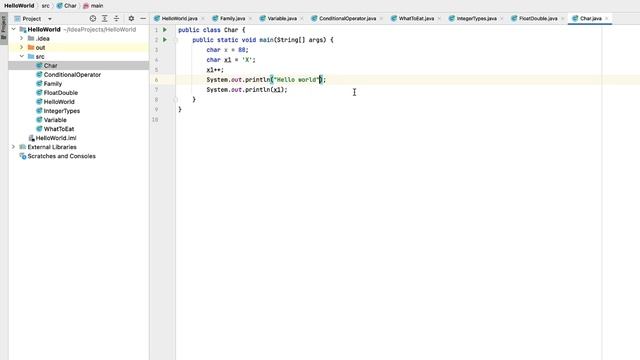Click the x1++ statement
Image resolution: width=640 pixels, height=360 pixels.
pyautogui.click(x=215, y=70)
